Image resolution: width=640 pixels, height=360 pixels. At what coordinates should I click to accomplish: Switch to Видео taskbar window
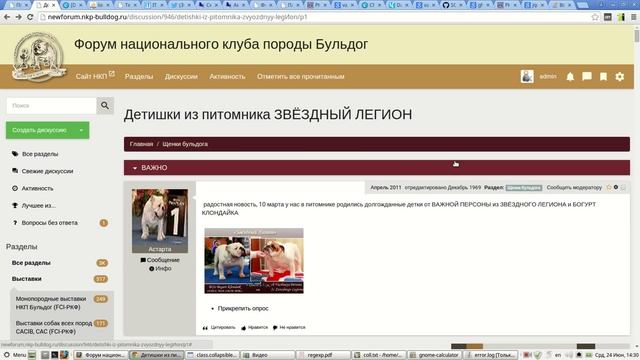tap(268, 355)
